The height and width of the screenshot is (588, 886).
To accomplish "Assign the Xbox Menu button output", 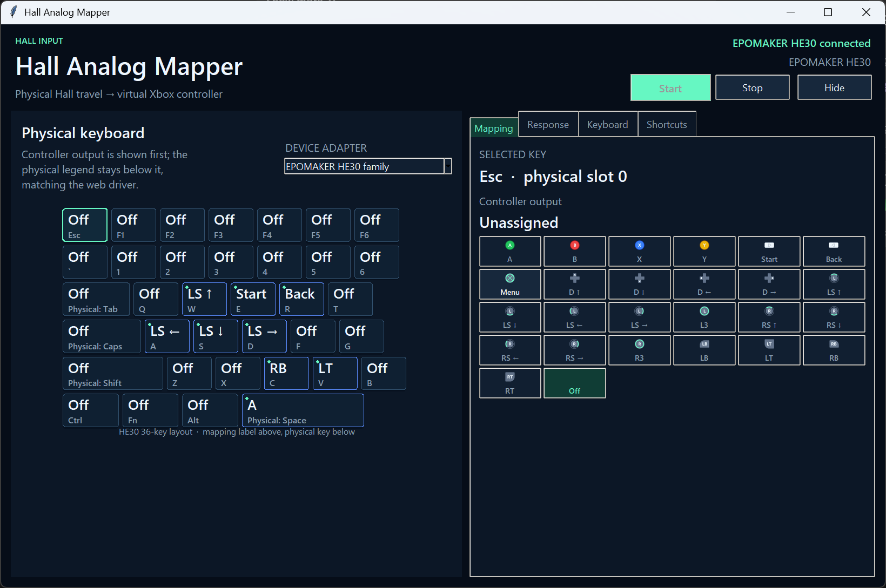I will 510,284.
